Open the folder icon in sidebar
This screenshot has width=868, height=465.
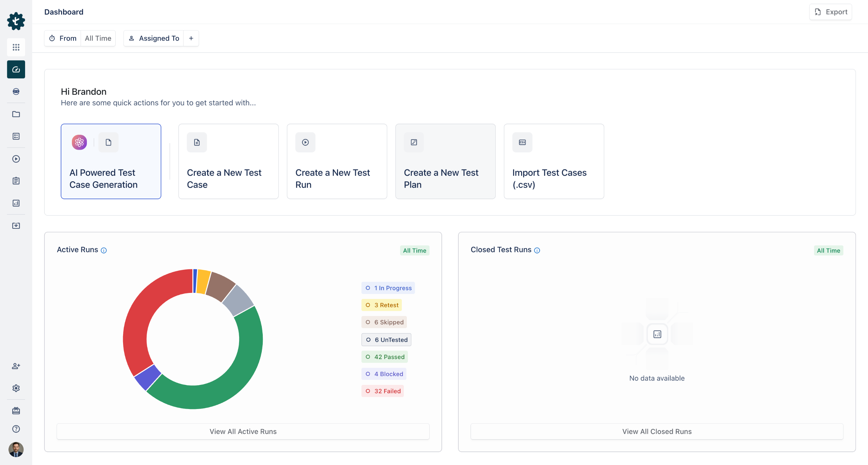click(x=16, y=114)
